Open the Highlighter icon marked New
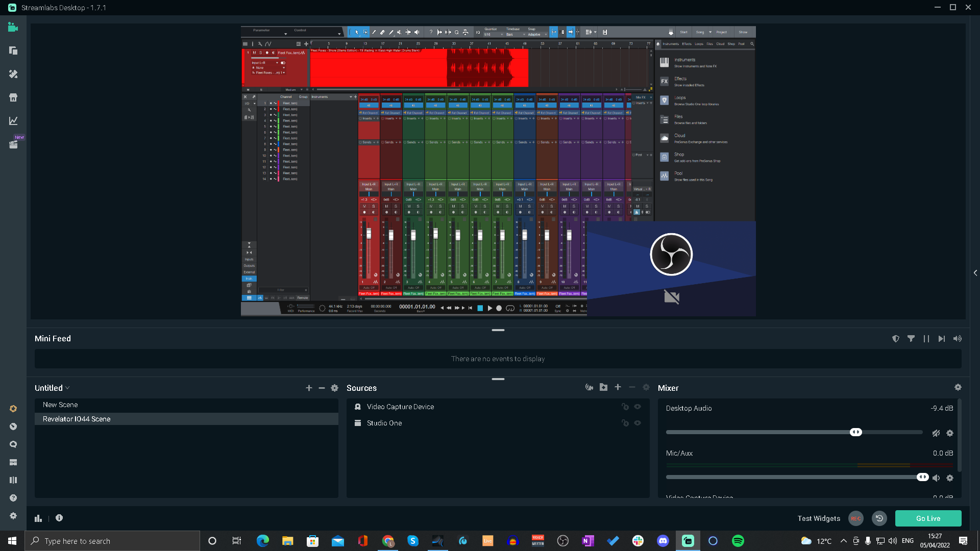Viewport: 980px width, 551px height. tap(13, 144)
